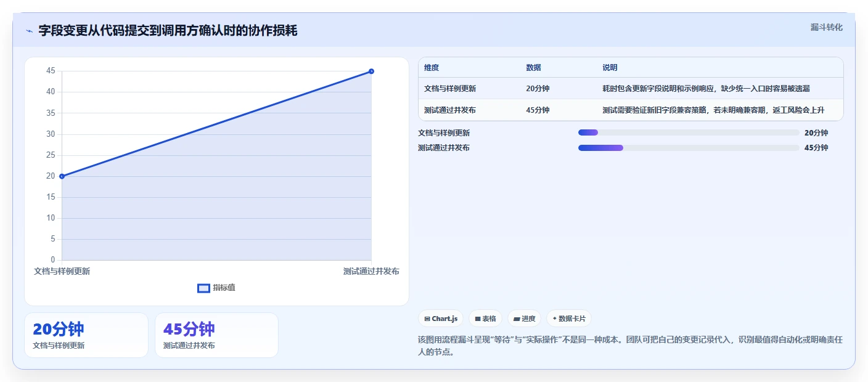Click 测试通过并发布 label in progress list
868x382 pixels.
click(x=444, y=148)
